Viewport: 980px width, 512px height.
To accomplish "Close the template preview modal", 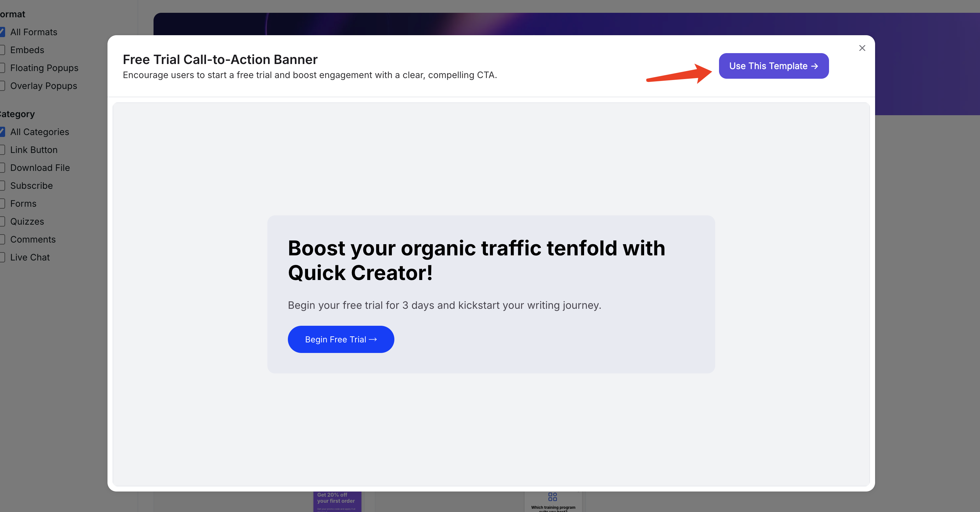I will (862, 48).
